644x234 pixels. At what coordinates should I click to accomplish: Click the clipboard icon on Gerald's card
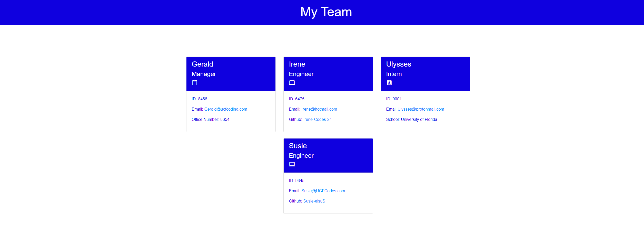click(195, 82)
